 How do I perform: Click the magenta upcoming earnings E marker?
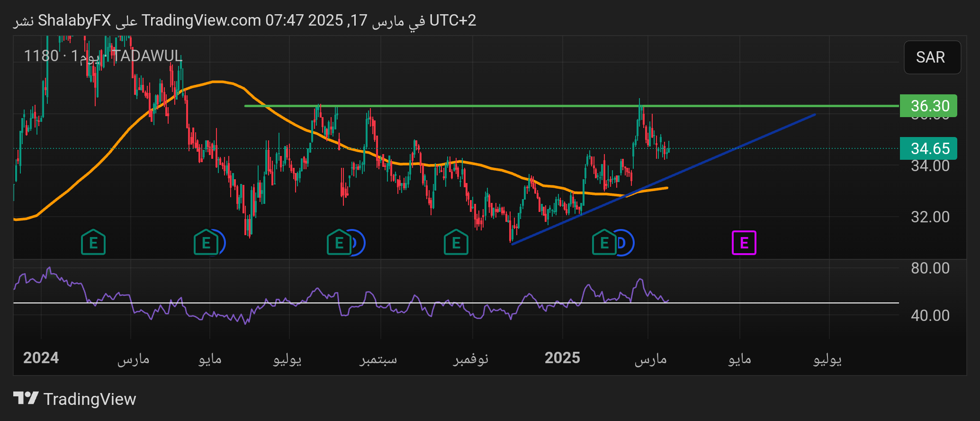(x=744, y=243)
